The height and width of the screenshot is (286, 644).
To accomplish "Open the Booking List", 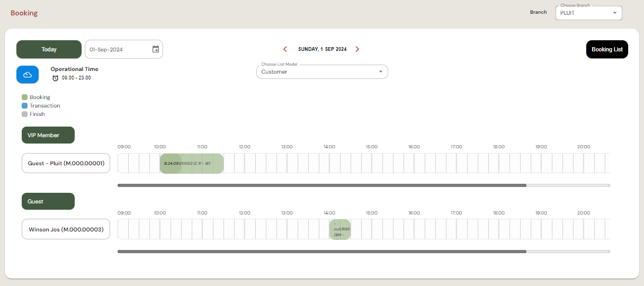I will 607,49.
